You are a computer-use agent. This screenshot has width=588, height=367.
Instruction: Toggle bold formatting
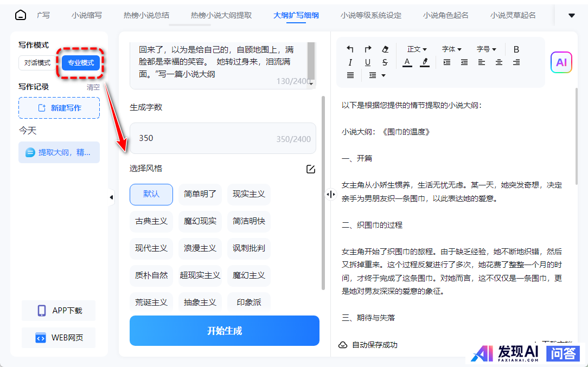[516, 49]
